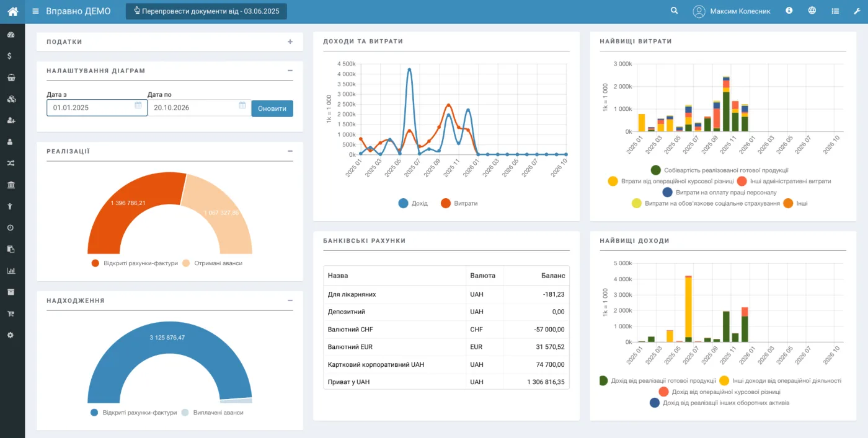This screenshot has width=868, height=438.
Task: Open the wrench tools icon in header
Action: point(857,11)
